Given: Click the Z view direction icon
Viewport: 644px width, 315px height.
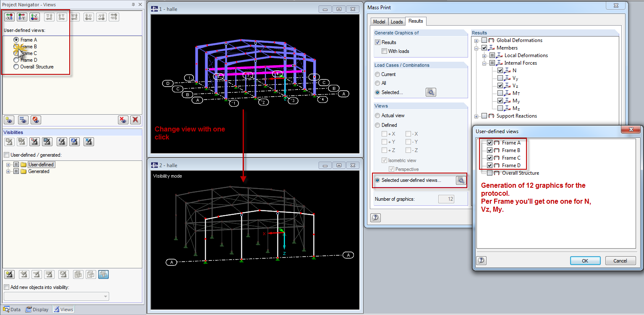Looking at the screenshot, I should tap(34, 17).
